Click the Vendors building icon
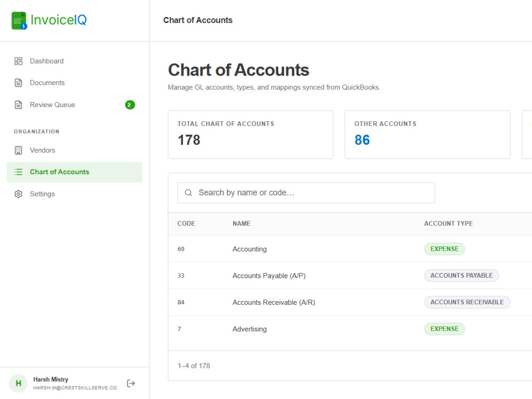The height and width of the screenshot is (399, 532). (18, 151)
